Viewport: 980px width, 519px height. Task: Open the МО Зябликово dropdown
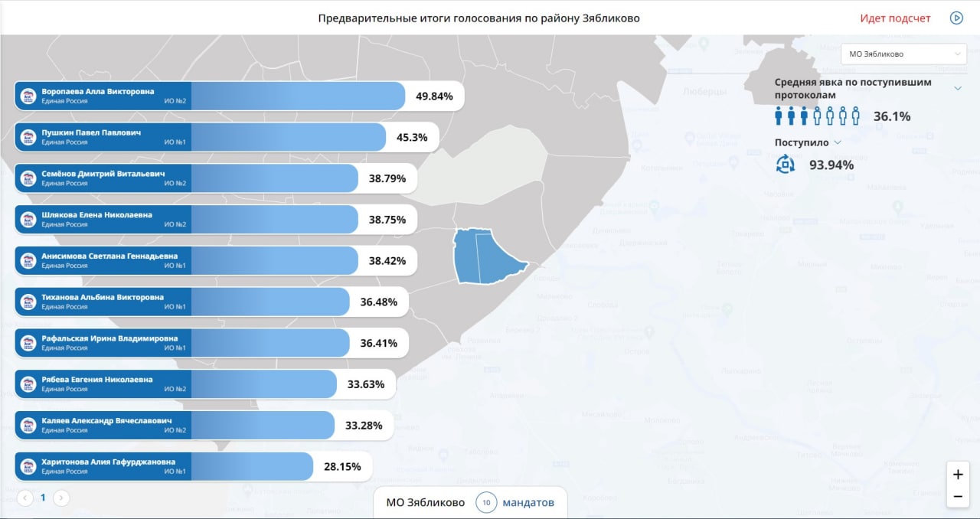[x=903, y=54]
